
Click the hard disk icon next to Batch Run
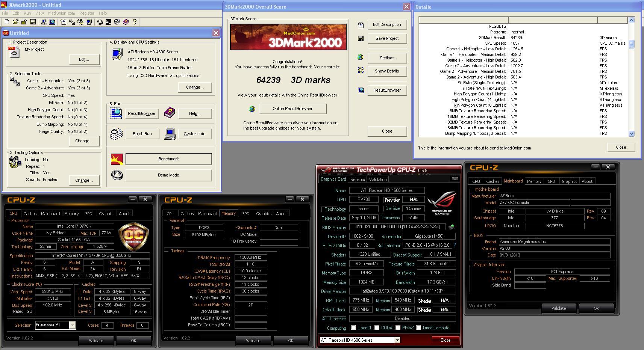pos(117,134)
